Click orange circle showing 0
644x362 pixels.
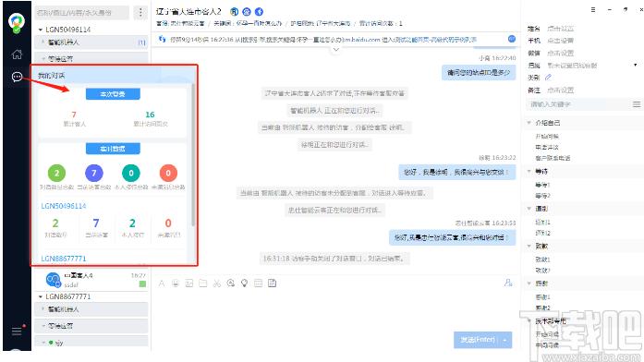[x=168, y=174]
